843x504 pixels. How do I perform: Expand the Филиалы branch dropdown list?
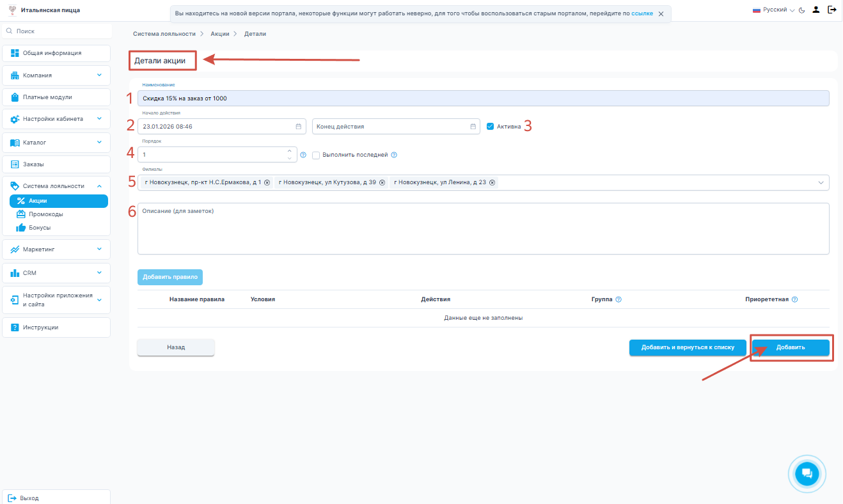[821, 183]
